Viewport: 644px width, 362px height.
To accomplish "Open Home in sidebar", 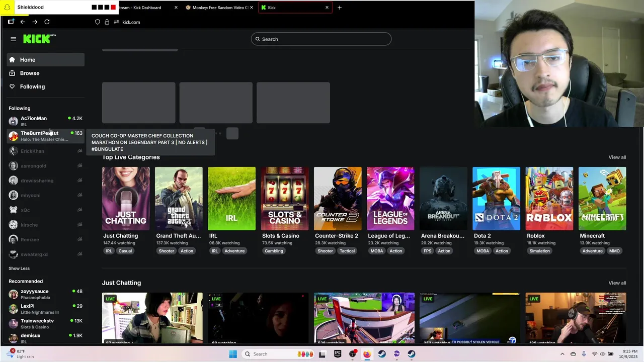I will 46,60.
